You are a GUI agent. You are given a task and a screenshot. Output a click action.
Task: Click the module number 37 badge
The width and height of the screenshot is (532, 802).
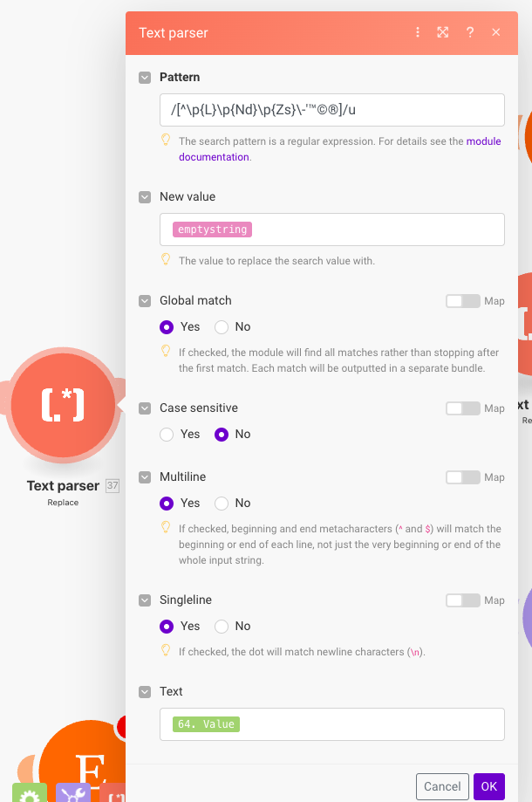click(113, 486)
